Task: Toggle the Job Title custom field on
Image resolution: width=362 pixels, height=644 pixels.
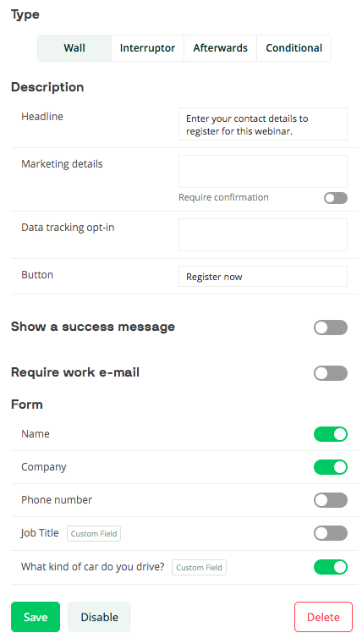Action: tap(331, 533)
